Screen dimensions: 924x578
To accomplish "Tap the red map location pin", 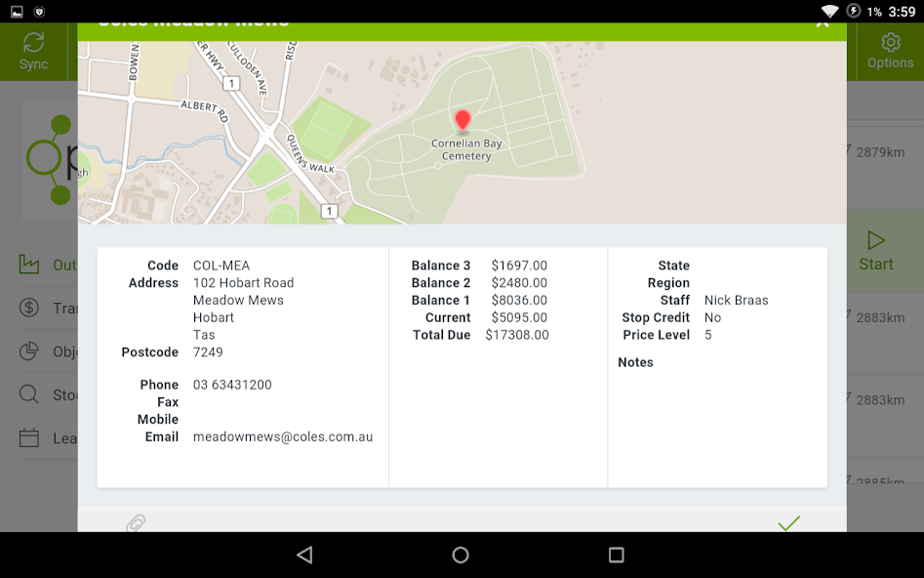I will click(462, 120).
